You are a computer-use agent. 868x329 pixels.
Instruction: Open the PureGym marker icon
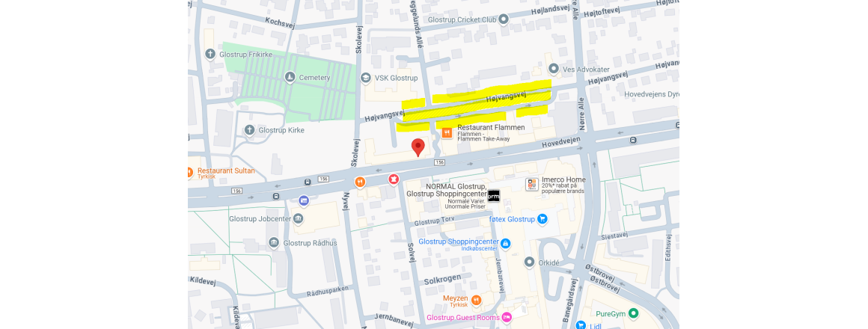633,314
